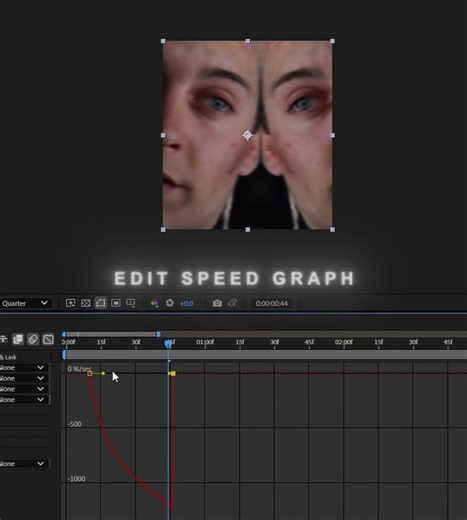Toggle the Graph Editor button
This screenshot has width=467, height=520.
coord(48,339)
